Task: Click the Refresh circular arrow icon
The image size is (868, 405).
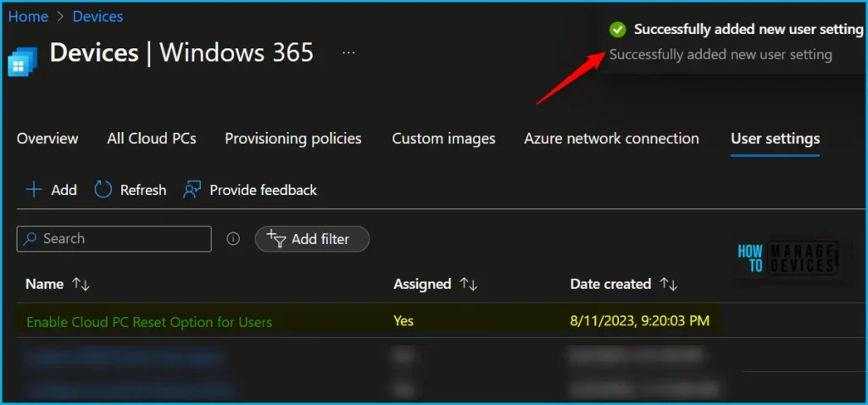Action: point(103,190)
